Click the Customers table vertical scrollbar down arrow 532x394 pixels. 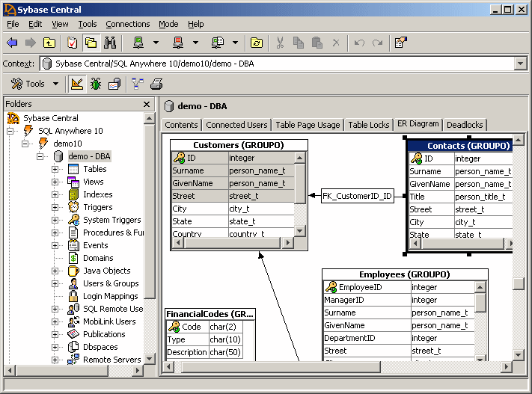[x=299, y=231]
